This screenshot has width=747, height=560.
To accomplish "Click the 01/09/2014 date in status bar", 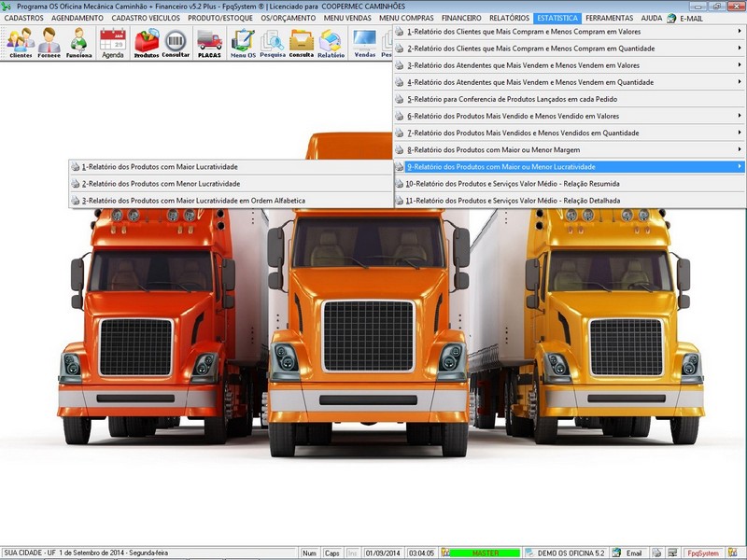I will tap(383, 553).
